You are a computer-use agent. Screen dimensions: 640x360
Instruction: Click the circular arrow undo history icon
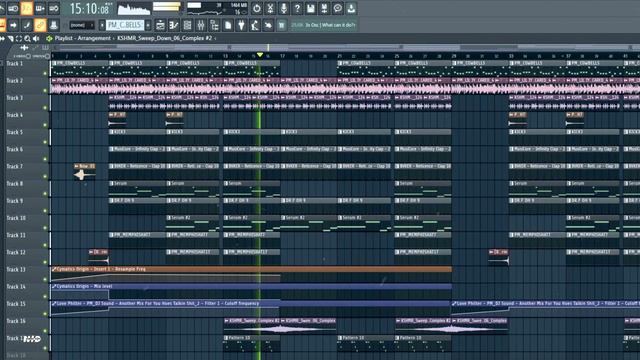point(257,8)
